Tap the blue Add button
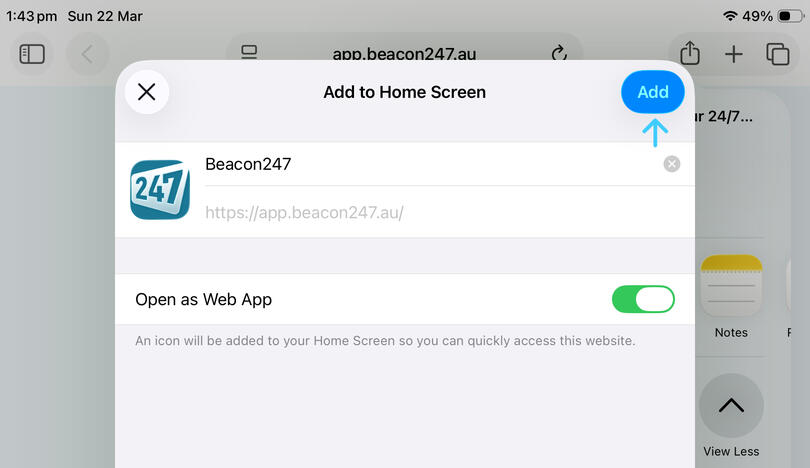This screenshot has width=810, height=468. (x=652, y=92)
